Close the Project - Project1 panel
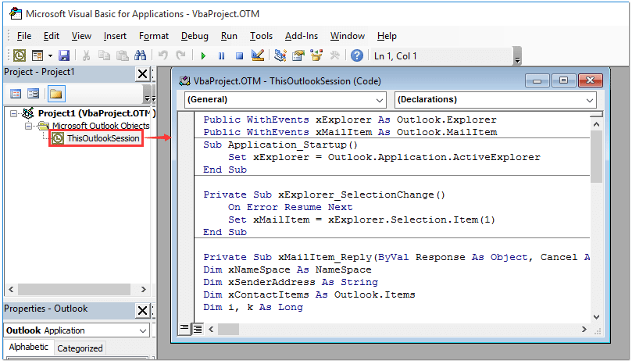Image resolution: width=632 pixels, height=364 pixels. (142, 73)
